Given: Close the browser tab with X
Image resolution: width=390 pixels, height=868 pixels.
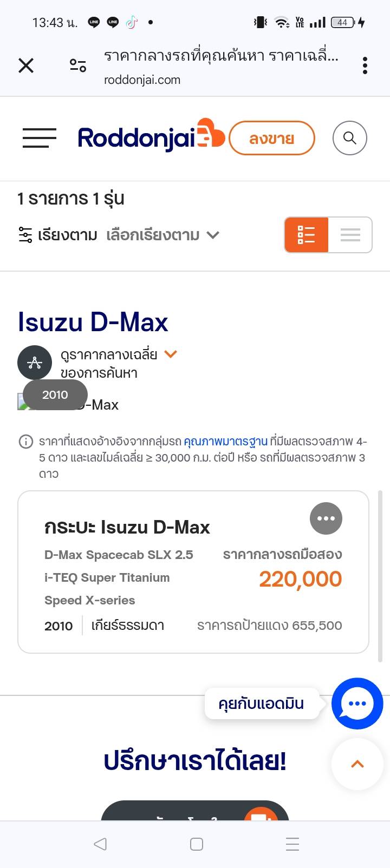Looking at the screenshot, I should pyautogui.click(x=26, y=65).
